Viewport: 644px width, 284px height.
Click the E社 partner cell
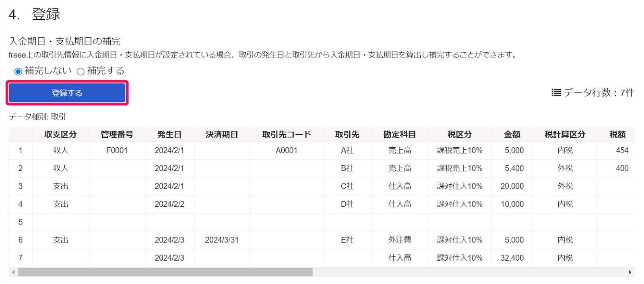coord(347,240)
